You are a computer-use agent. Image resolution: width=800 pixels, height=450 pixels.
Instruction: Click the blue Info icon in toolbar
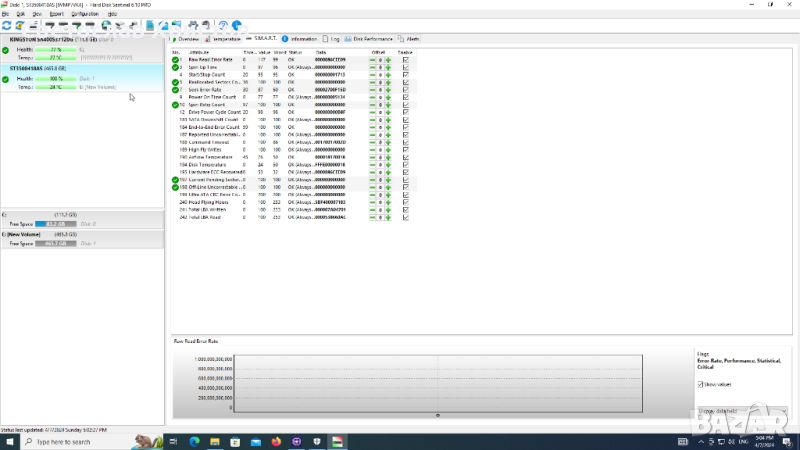[x=237, y=26]
